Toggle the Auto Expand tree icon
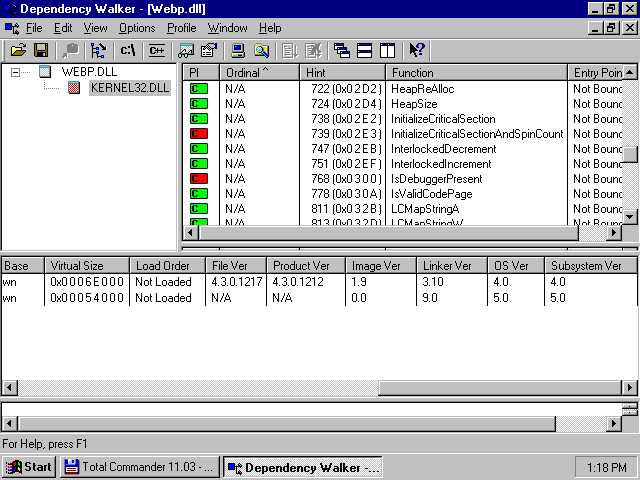The image size is (640, 480). click(x=98, y=51)
